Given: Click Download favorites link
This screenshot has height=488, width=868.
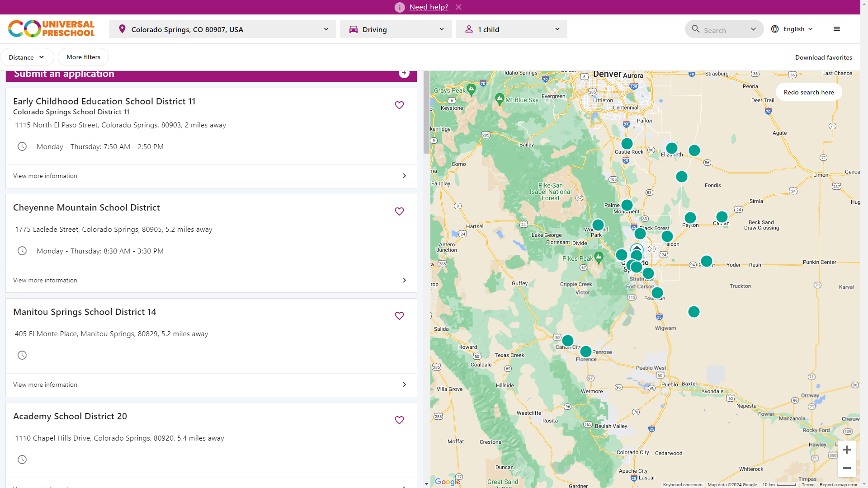Looking at the screenshot, I should tap(823, 57).
